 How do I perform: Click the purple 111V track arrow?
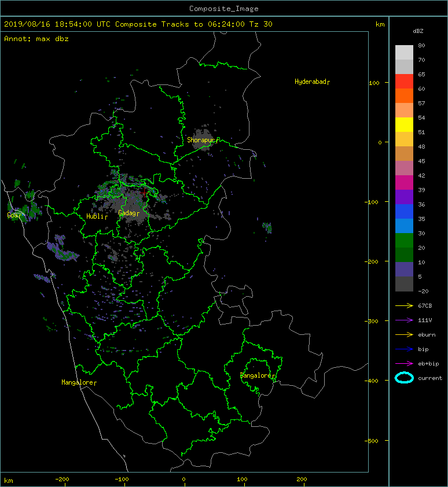pos(404,320)
